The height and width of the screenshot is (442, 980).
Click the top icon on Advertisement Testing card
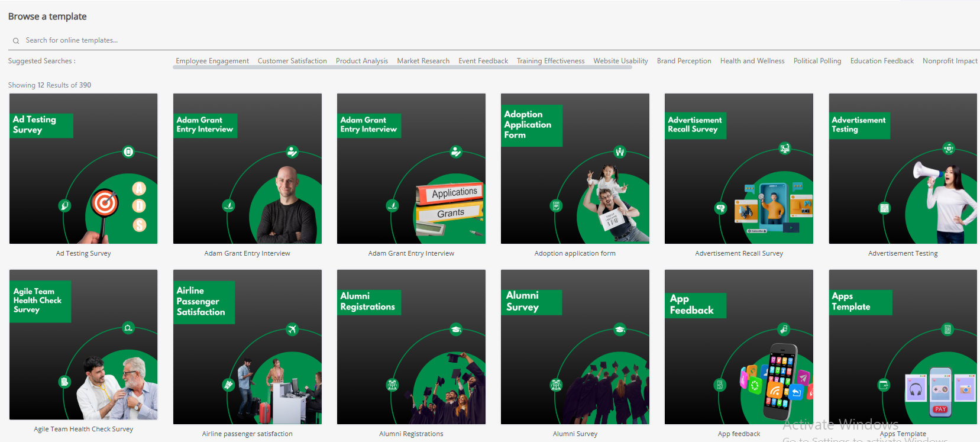[x=949, y=149]
